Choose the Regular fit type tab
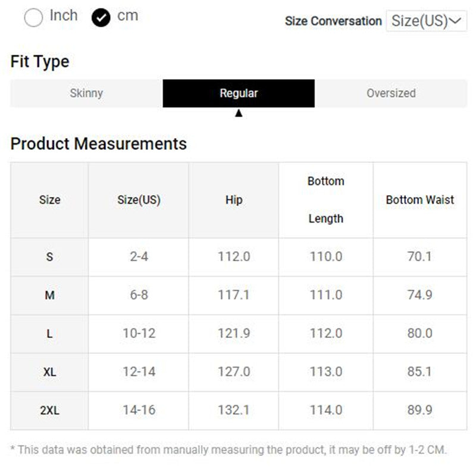 [239, 93]
